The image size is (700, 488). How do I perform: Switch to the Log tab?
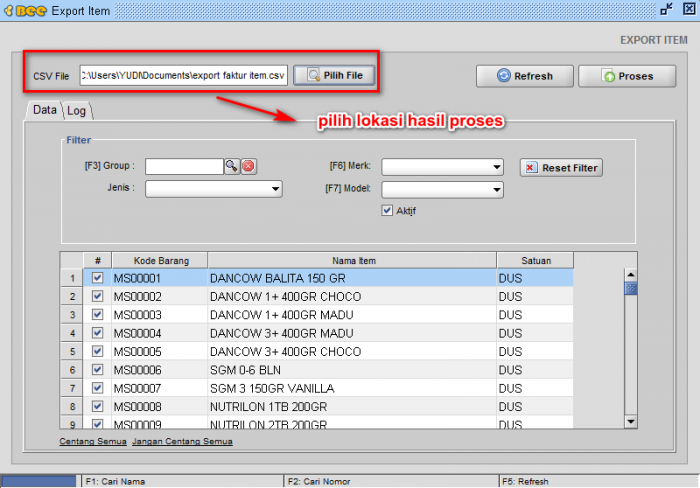(77, 110)
